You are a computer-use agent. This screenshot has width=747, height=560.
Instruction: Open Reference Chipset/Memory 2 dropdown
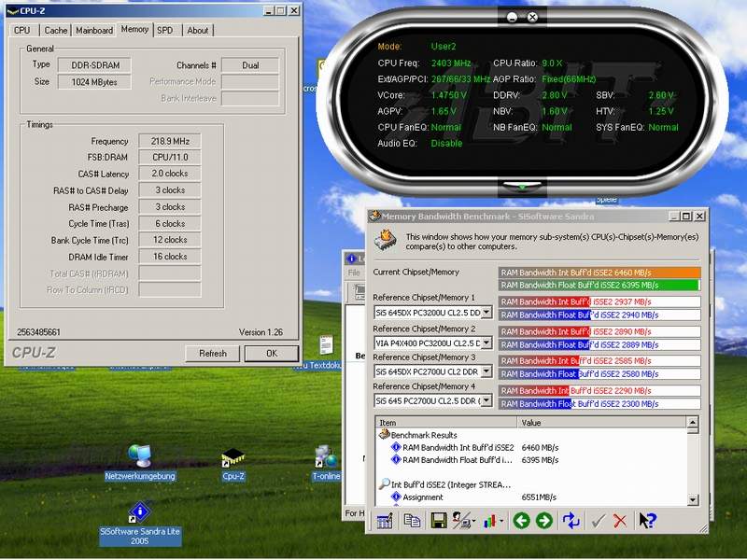[x=486, y=343]
